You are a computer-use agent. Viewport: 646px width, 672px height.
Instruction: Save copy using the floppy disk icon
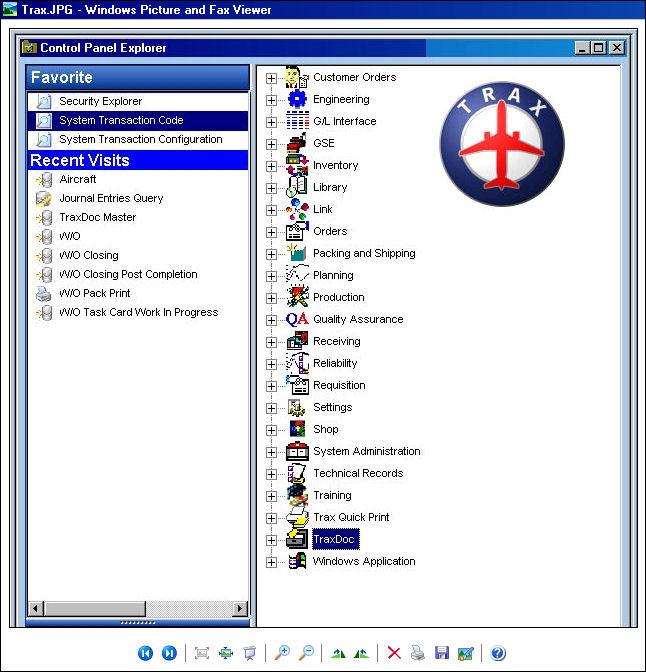tap(442, 653)
